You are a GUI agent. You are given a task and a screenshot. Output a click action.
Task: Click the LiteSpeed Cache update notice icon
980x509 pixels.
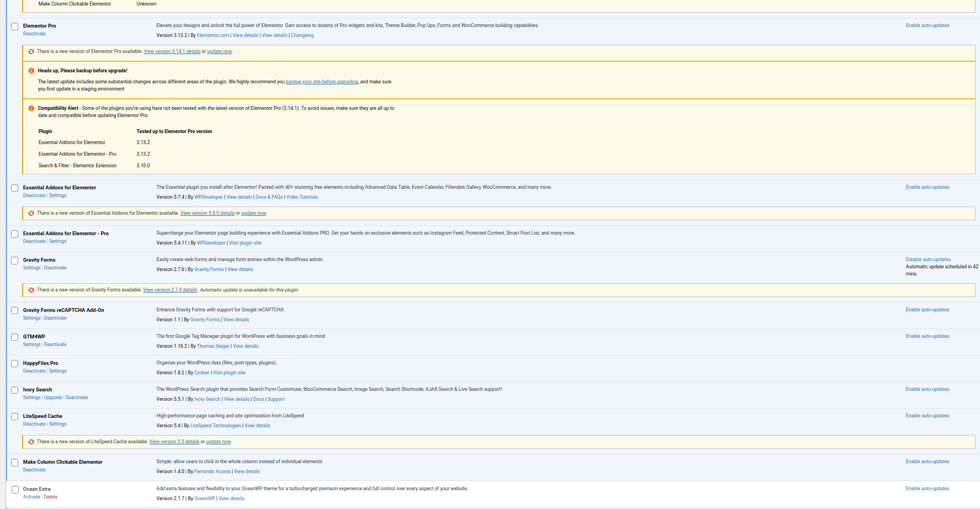31,442
